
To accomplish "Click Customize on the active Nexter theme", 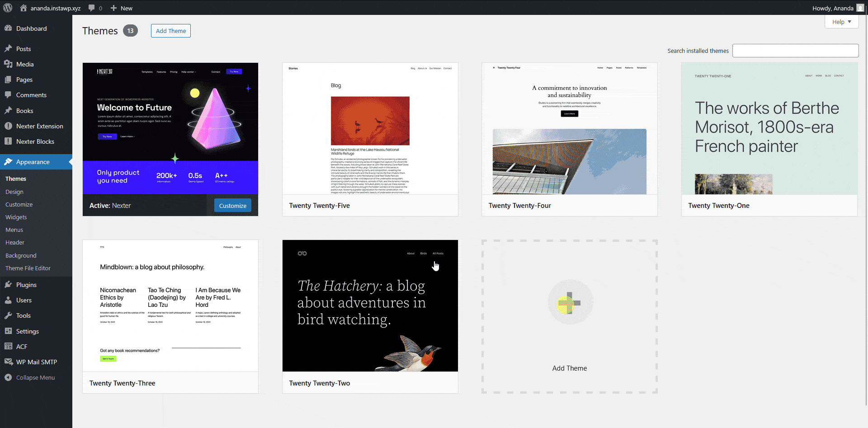I will [232, 206].
